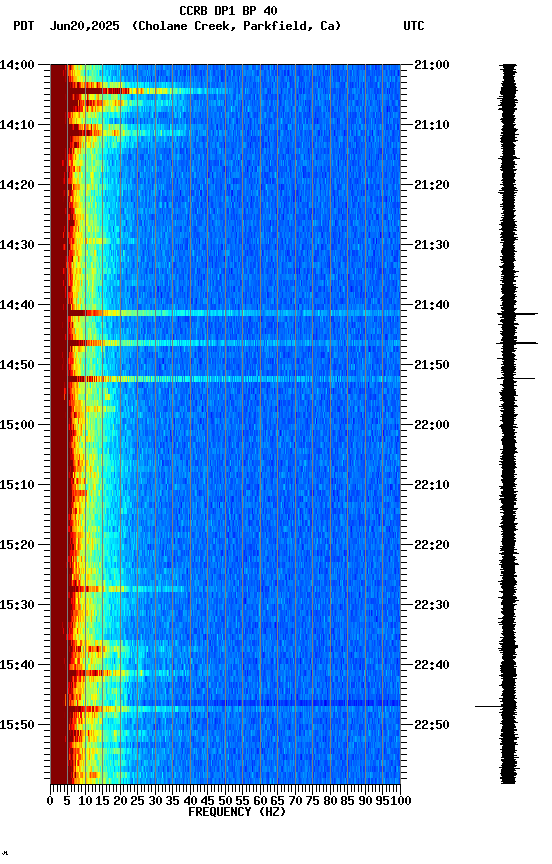Click the 14:30 PDT time label
This screenshot has height=864, width=552.
(17, 245)
